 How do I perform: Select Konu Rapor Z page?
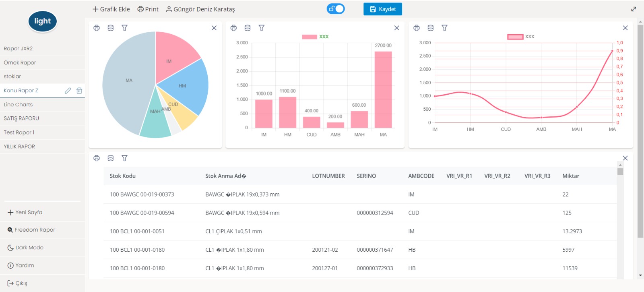click(21, 90)
